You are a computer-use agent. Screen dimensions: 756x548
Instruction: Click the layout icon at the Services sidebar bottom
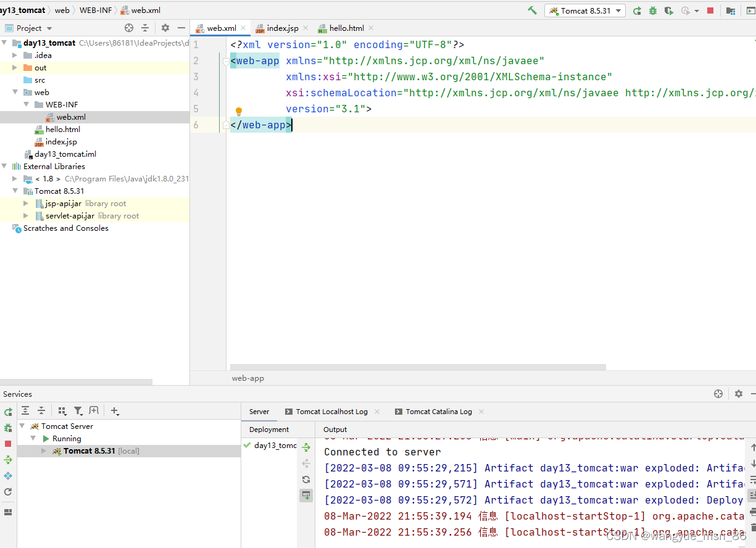coord(8,512)
